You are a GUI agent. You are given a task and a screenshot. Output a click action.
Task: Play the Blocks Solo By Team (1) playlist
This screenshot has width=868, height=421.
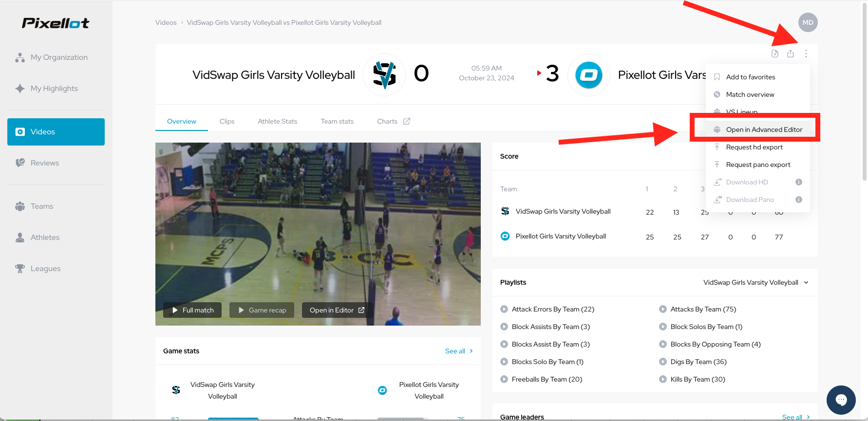point(542,362)
